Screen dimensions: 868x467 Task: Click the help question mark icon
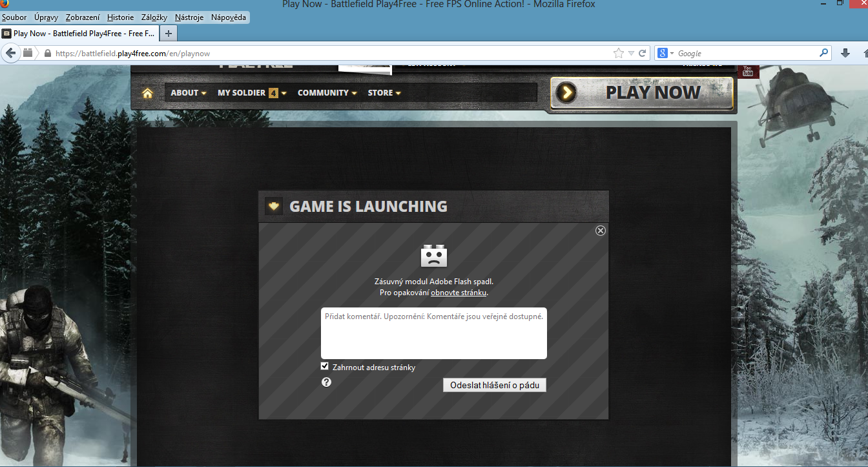[326, 382]
